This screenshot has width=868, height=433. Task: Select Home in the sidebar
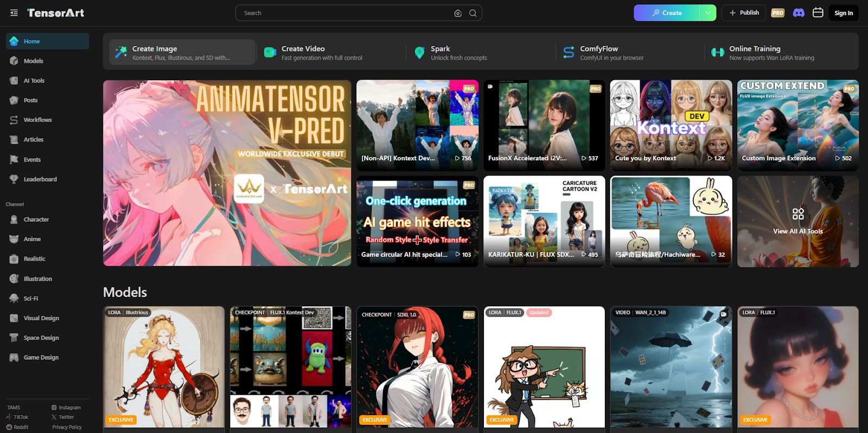(48, 41)
